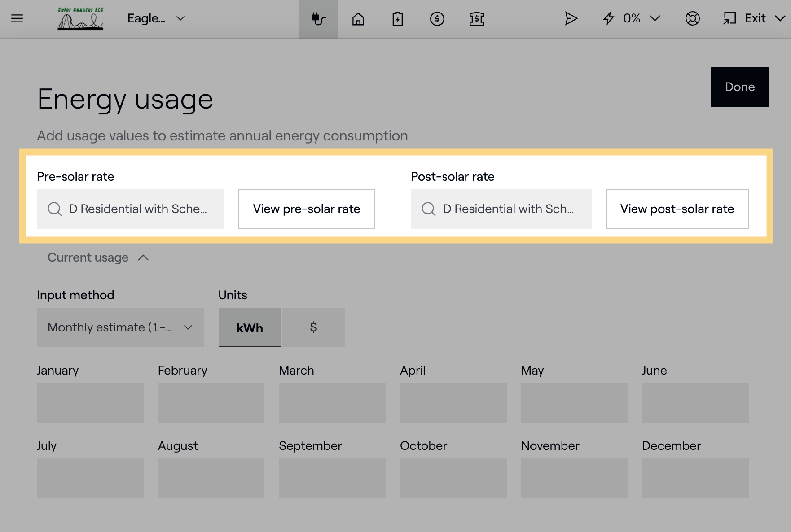This screenshot has width=791, height=532.
Task: Click the Solar Coaster LLC logo
Action: tap(80, 19)
